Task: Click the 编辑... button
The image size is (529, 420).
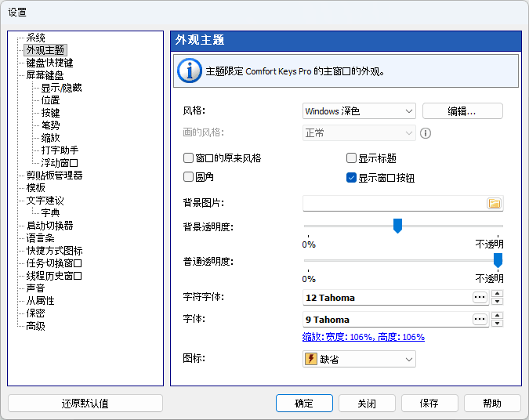Action: coord(462,111)
